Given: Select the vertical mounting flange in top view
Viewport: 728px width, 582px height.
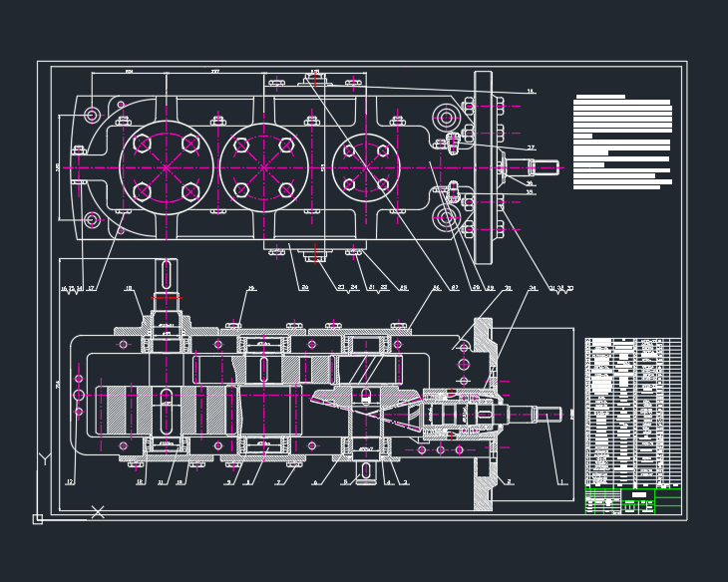Looking at the screenshot, I should [483, 167].
